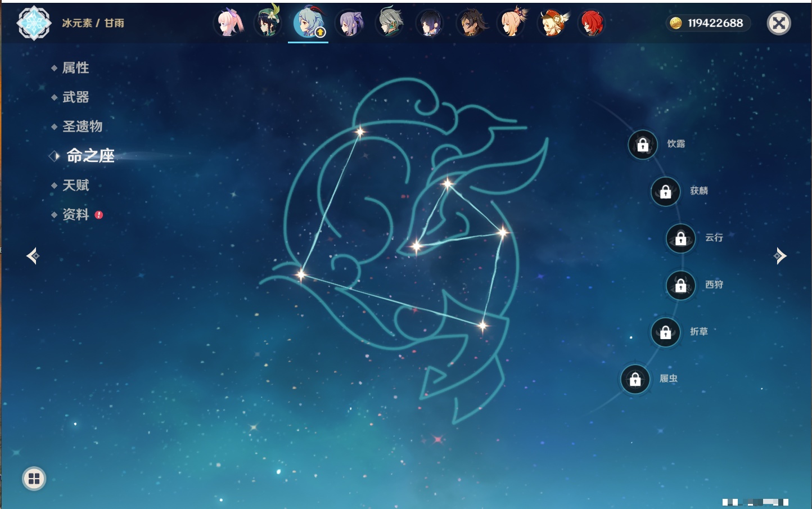Select the highlighted Ganyu avatar

pyautogui.click(x=309, y=23)
